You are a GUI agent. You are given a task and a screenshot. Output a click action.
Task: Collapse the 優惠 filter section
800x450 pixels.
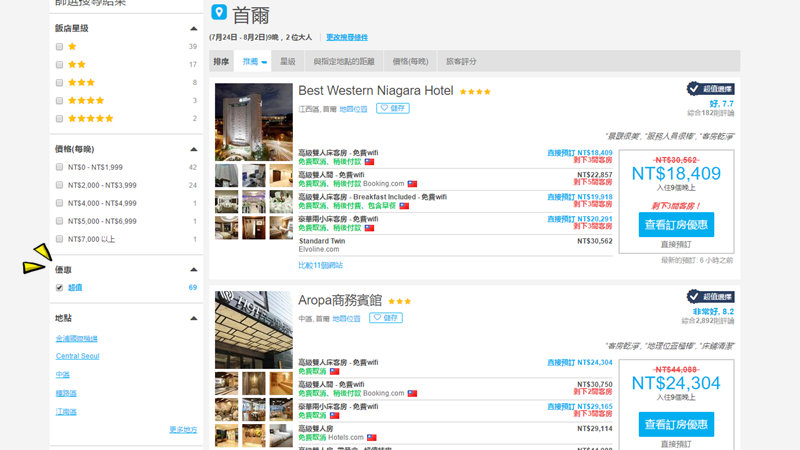tap(193, 269)
